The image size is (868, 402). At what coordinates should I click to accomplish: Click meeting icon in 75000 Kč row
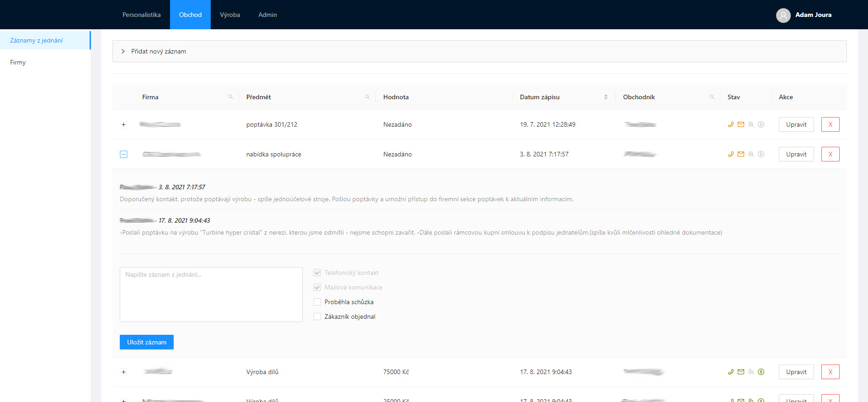751,372
